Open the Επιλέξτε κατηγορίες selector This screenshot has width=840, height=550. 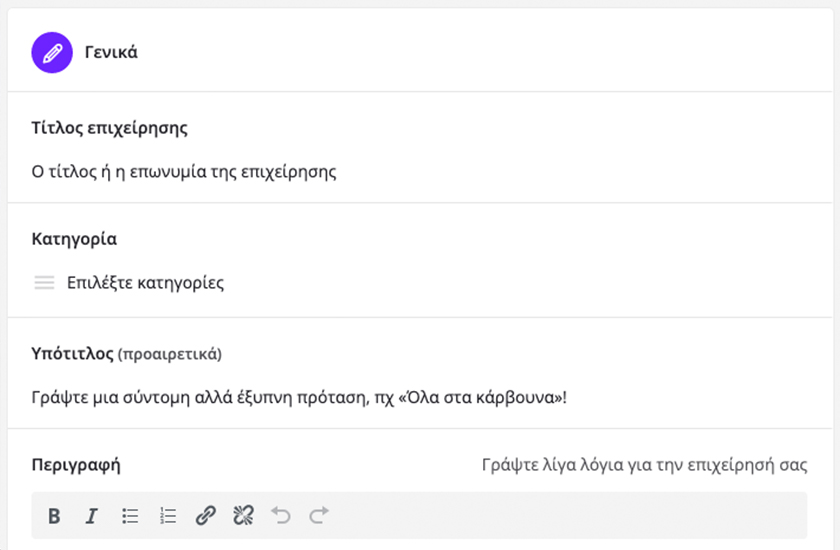tap(145, 283)
